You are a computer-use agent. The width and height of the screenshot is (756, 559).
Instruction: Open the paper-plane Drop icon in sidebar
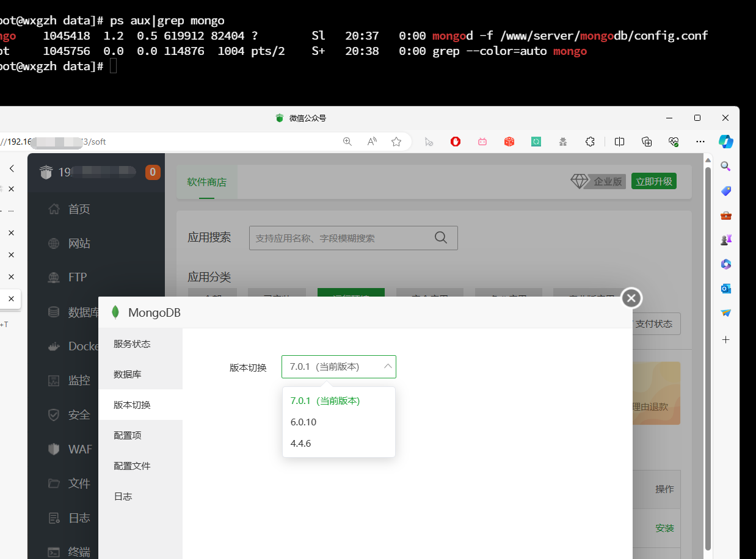click(726, 313)
